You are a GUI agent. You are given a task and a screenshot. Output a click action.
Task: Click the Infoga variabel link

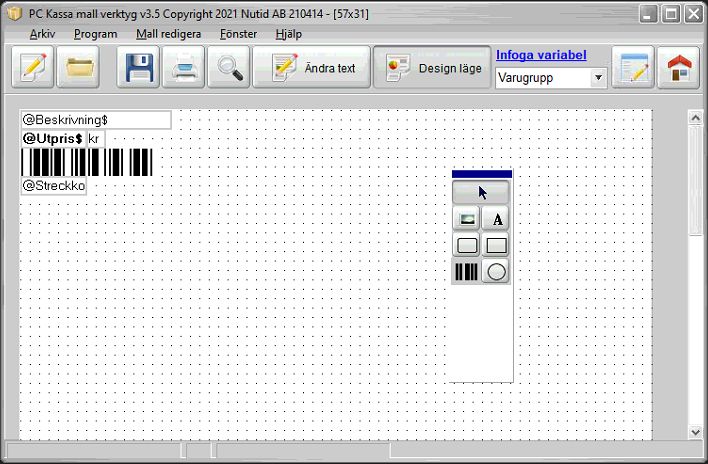[541, 55]
